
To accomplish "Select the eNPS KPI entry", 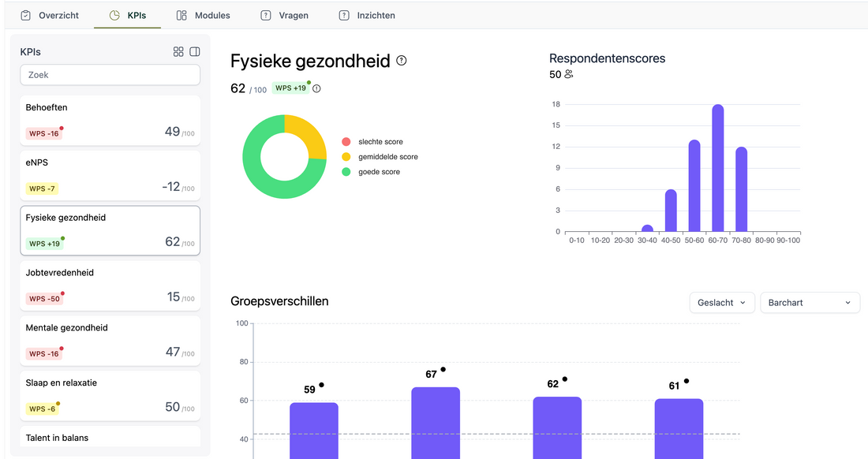I will click(x=110, y=175).
